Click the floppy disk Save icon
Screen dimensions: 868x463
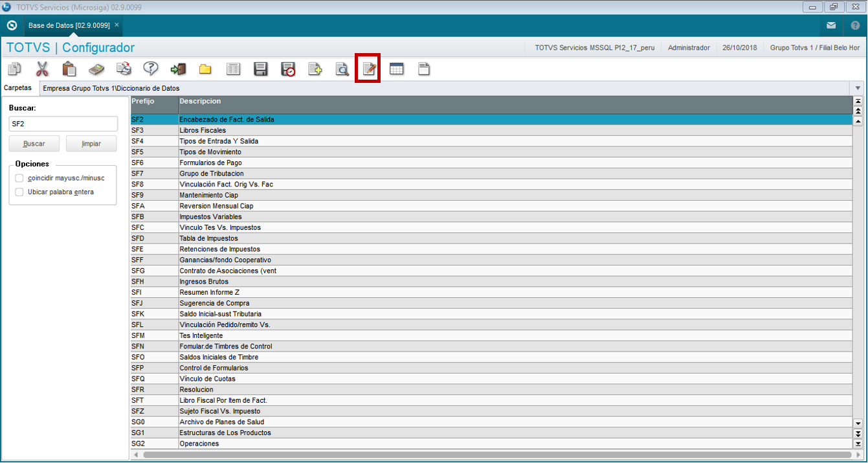point(261,69)
